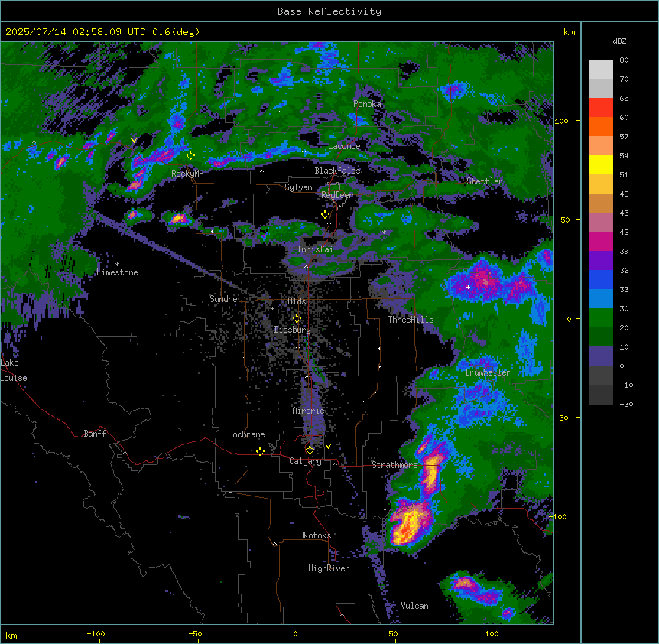Click the yellow diamond marker below Cochrane
Viewport: 659px width, 644px height.
(x=260, y=451)
